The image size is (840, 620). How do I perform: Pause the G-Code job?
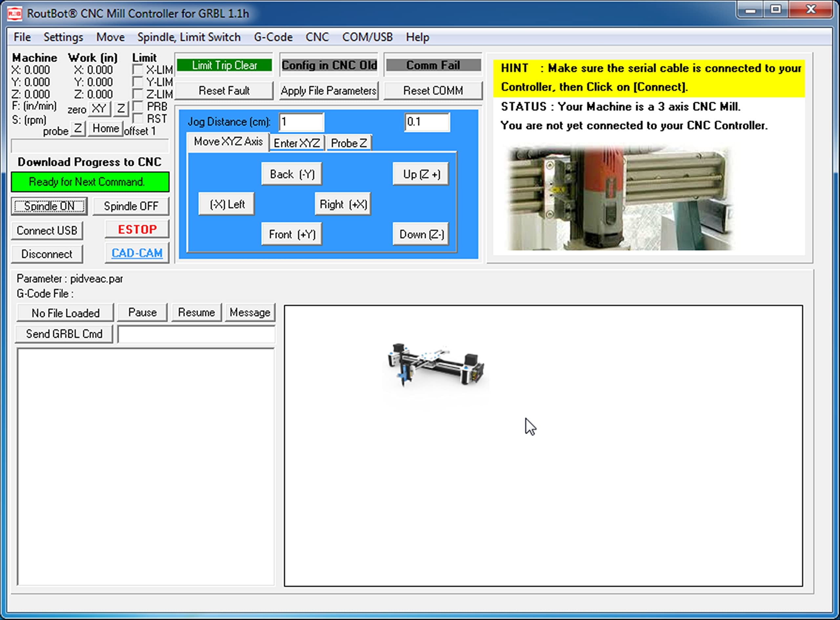(142, 312)
